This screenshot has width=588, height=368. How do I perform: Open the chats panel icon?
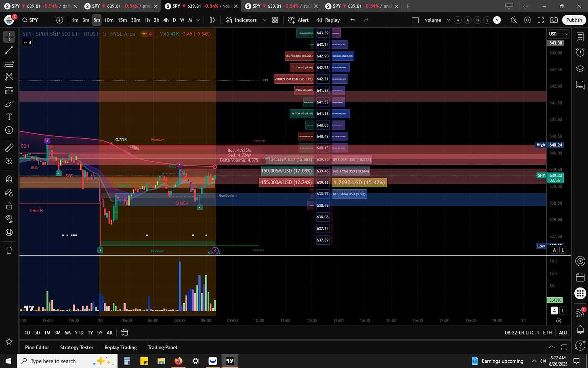click(580, 85)
